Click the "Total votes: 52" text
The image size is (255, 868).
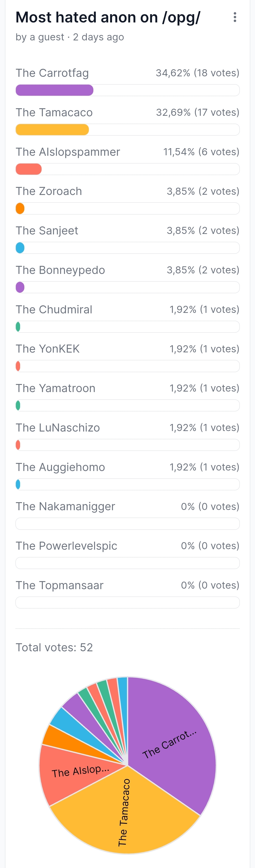coord(54,647)
